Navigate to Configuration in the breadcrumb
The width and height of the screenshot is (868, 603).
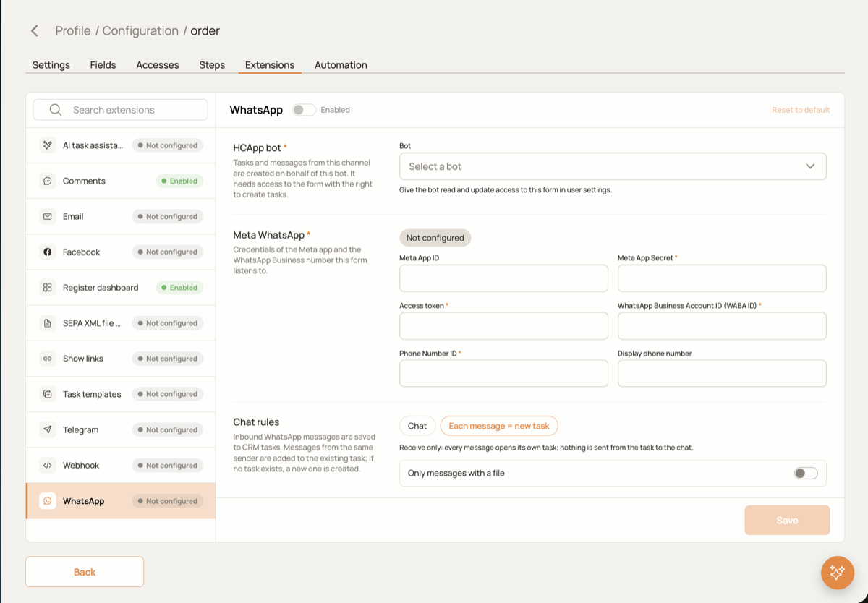click(x=140, y=31)
